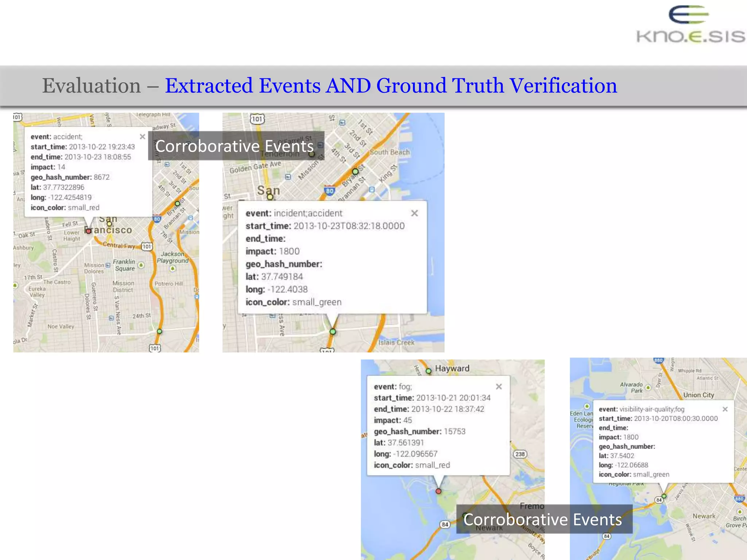Click Jackson Playground map label

click(173, 257)
